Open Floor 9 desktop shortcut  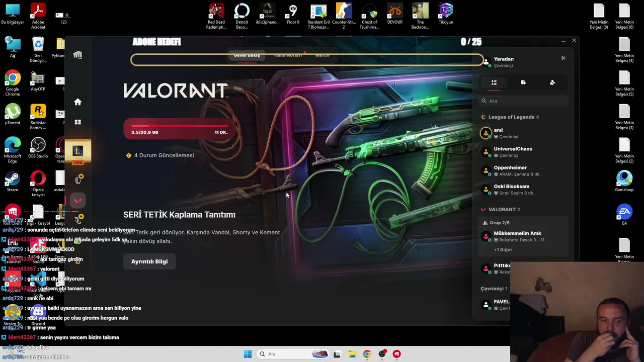tap(293, 14)
